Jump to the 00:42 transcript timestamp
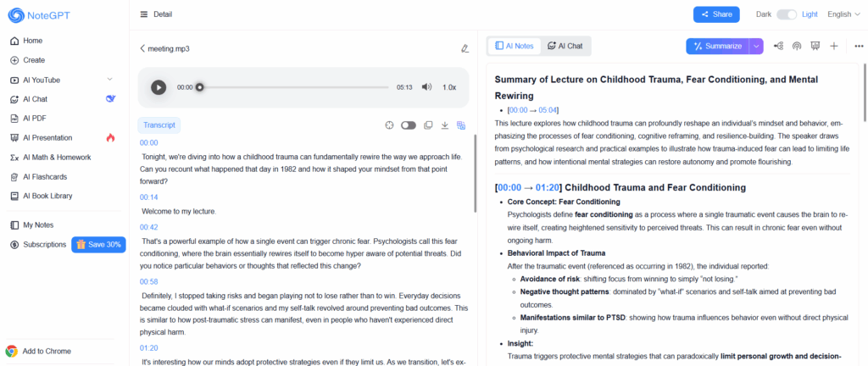Screen dimensions: 868x366 pyautogui.click(x=149, y=227)
